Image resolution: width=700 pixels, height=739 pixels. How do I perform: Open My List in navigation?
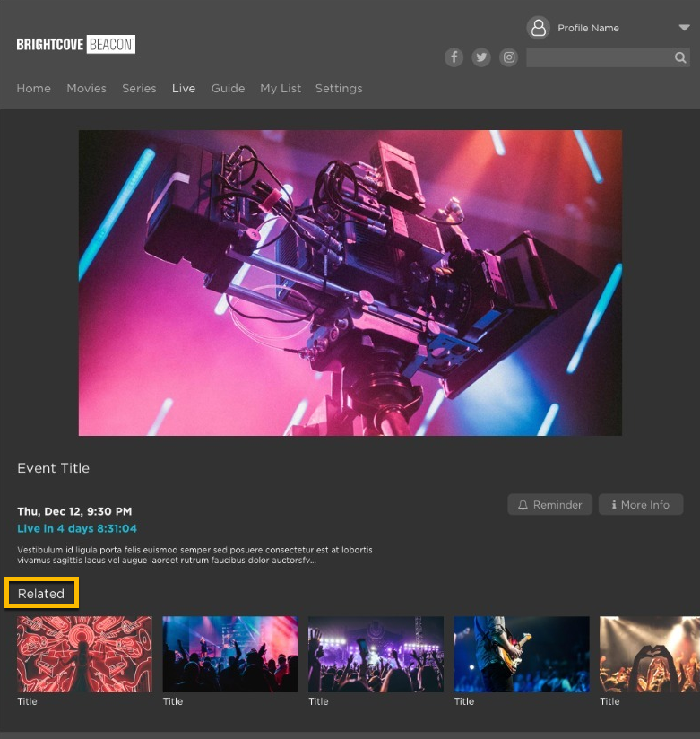point(281,89)
